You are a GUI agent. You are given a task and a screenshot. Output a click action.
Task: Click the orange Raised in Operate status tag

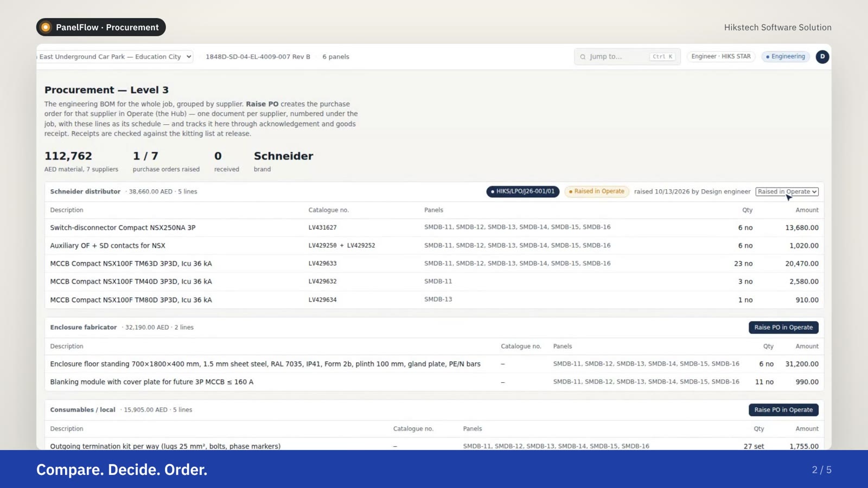click(x=596, y=191)
